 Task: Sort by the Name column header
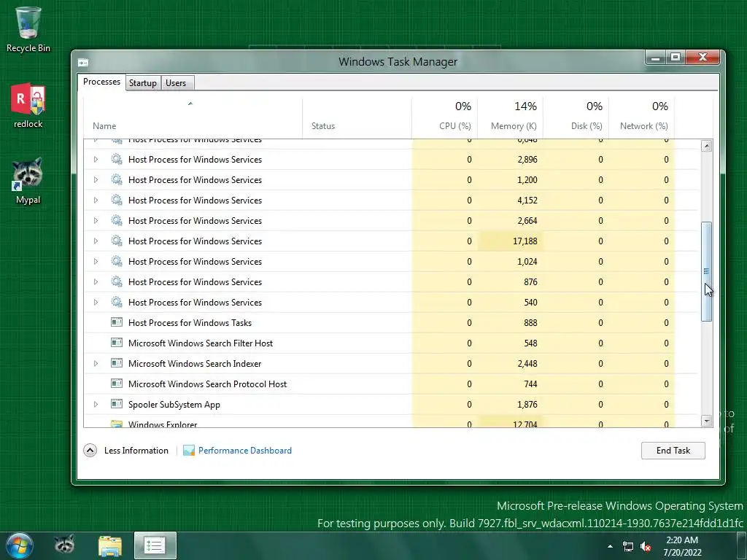(x=193, y=117)
